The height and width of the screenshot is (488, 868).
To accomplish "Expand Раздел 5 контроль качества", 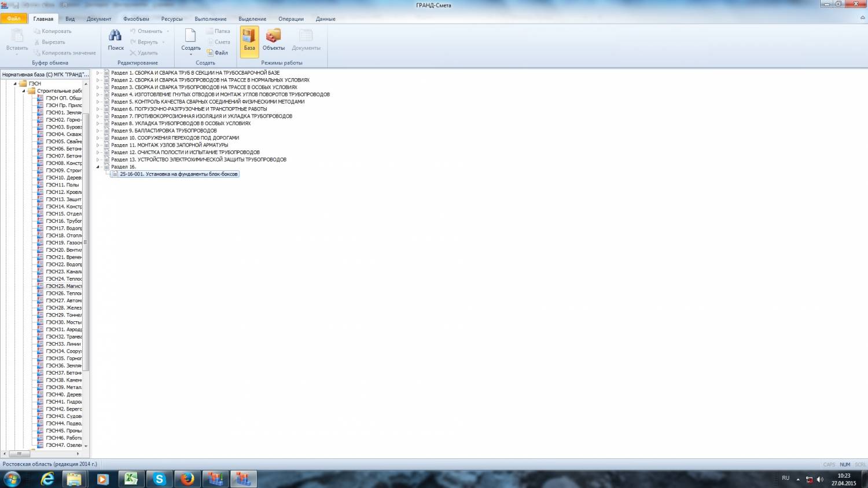I will click(x=98, y=102).
